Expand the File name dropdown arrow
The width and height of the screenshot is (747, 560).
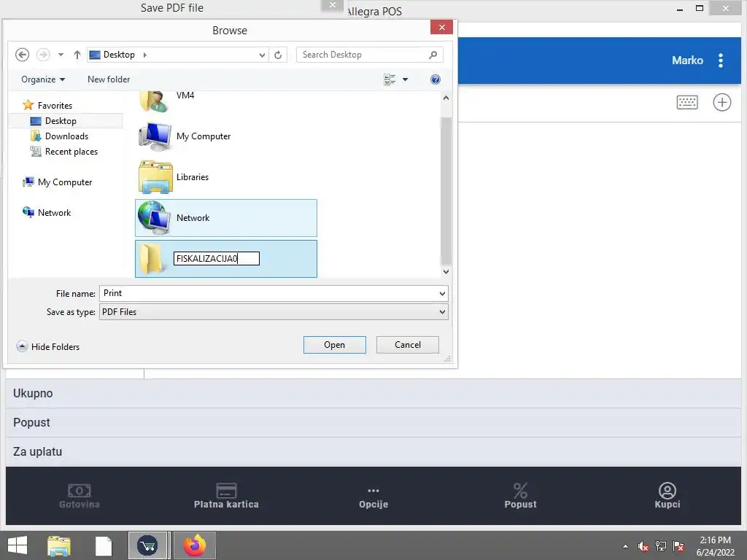442,293
